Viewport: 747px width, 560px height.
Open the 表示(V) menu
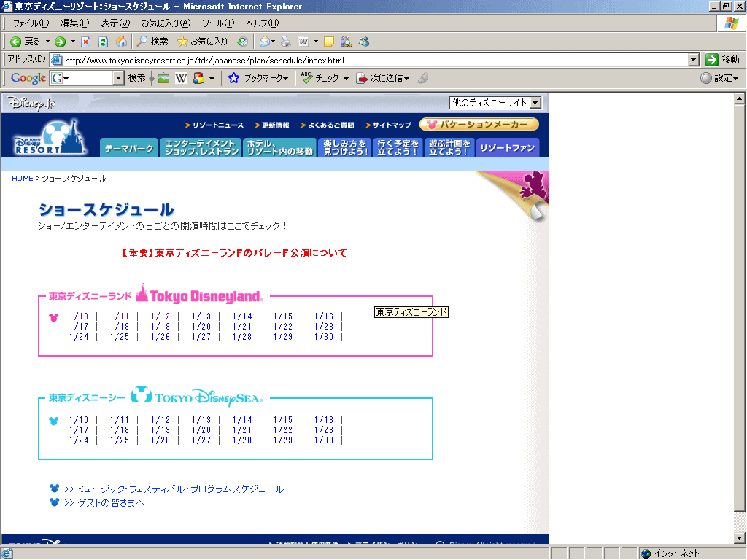pos(115,23)
